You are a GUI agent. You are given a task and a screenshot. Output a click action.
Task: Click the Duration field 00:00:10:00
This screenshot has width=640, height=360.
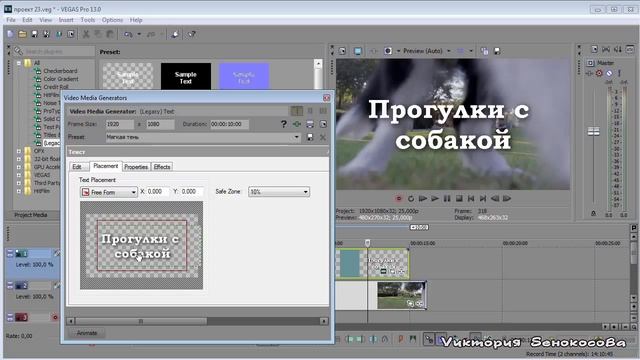point(229,124)
